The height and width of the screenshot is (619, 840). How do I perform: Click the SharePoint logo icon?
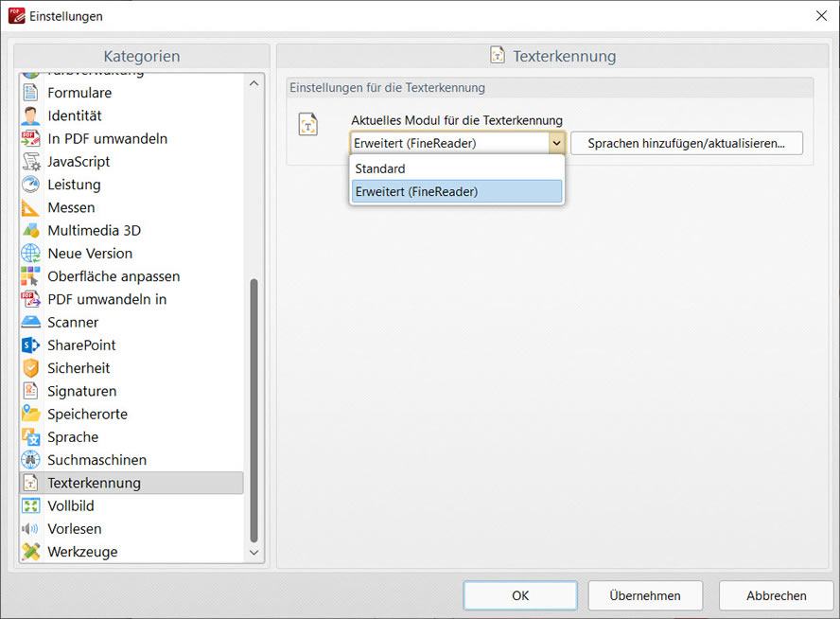pyautogui.click(x=30, y=345)
